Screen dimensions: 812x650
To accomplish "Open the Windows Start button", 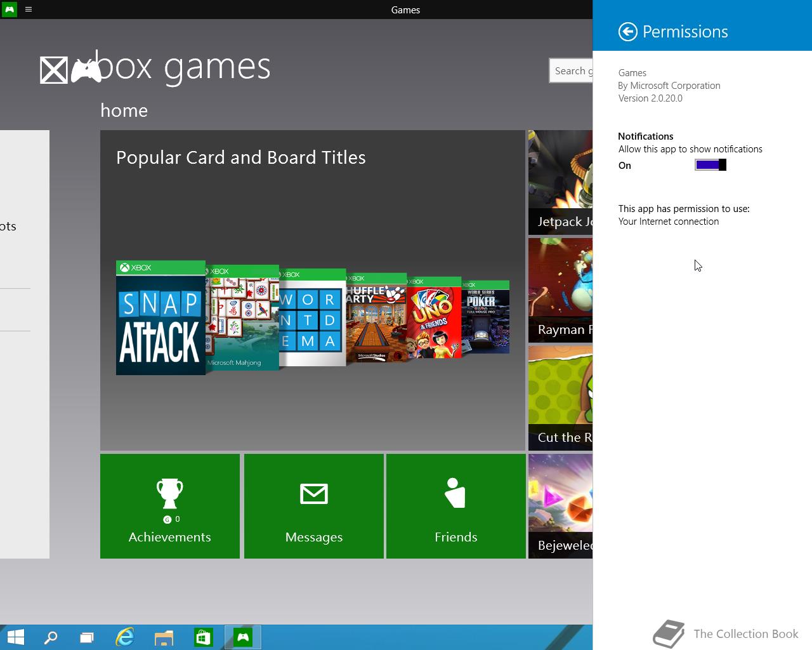I will pos(15,637).
